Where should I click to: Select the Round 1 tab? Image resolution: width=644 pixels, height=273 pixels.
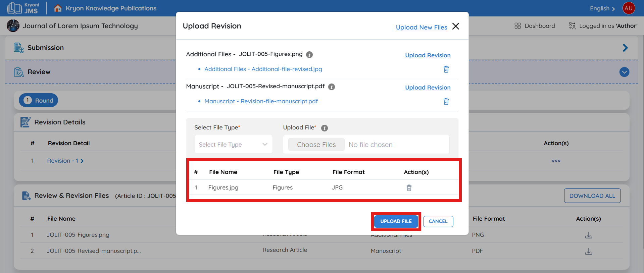39,100
